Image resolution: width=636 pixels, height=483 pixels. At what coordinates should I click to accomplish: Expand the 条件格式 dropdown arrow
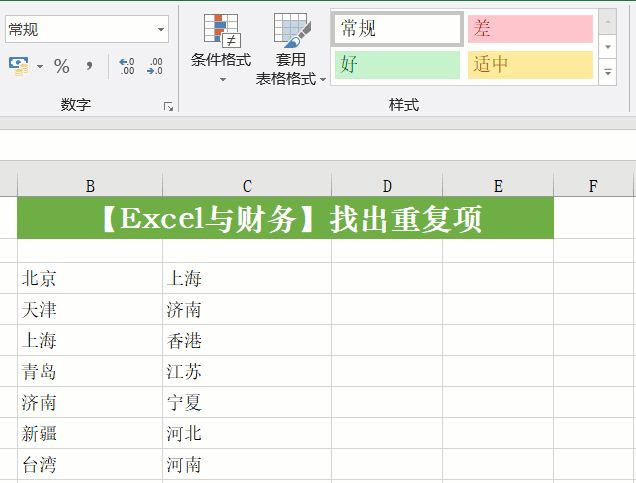[223, 79]
